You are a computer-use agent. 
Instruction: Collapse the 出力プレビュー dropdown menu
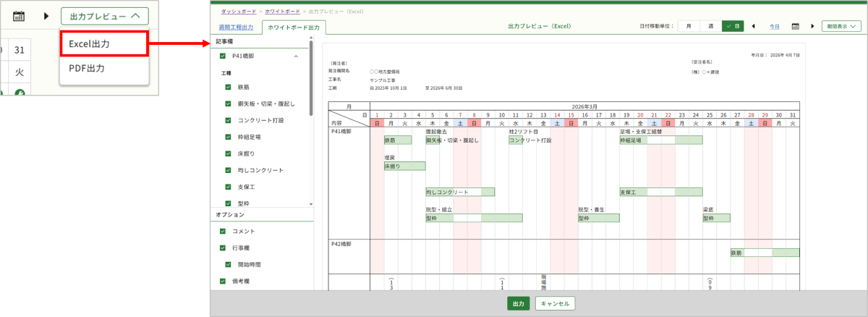click(105, 15)
